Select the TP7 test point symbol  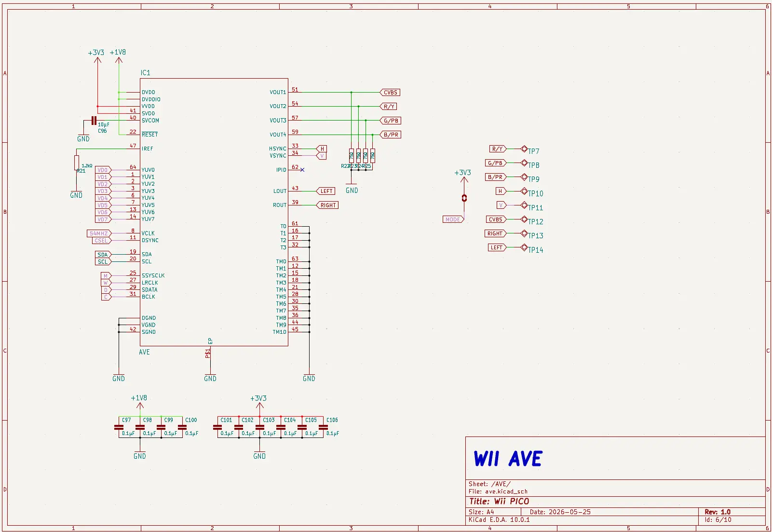click(x=524, y=149)
